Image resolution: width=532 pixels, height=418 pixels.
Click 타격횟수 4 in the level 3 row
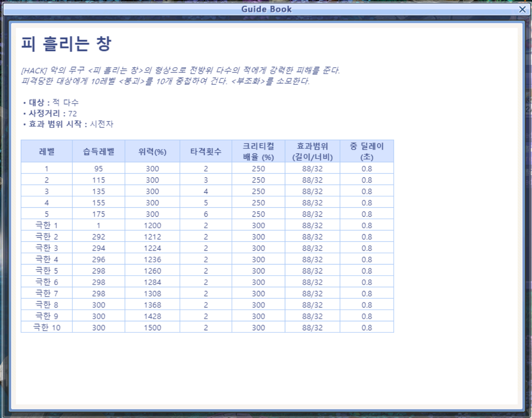(x=206, y=191)
